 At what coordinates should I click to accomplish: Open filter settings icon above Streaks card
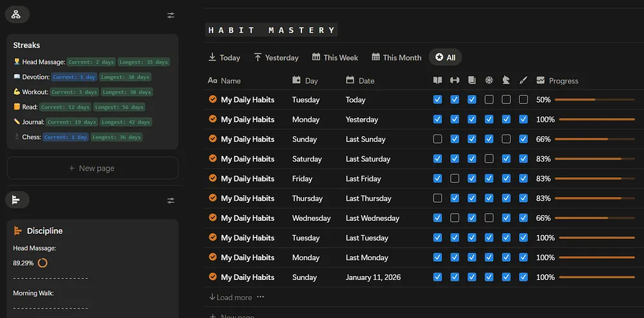click(171, 15)
